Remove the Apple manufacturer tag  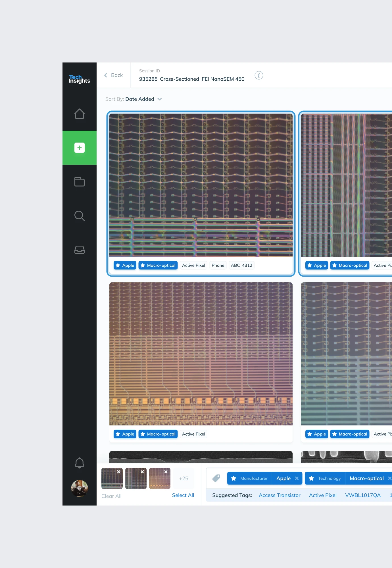[297, 478]
